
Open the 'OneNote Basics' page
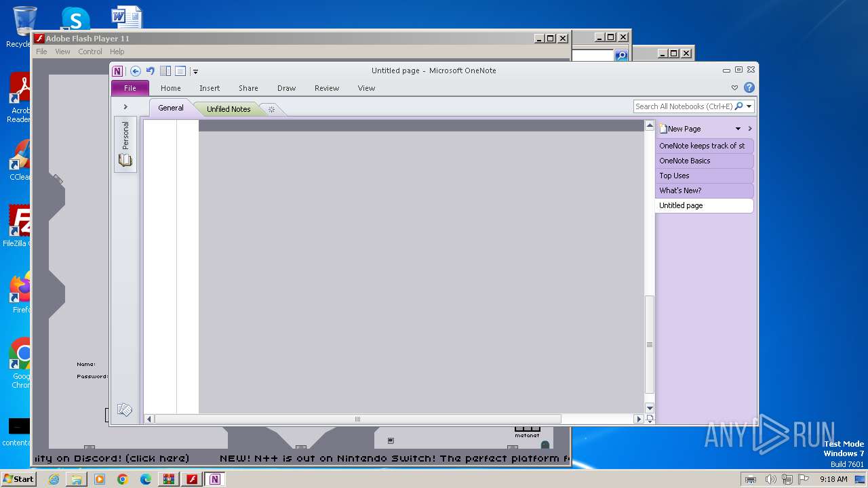[x=705, y=161]
